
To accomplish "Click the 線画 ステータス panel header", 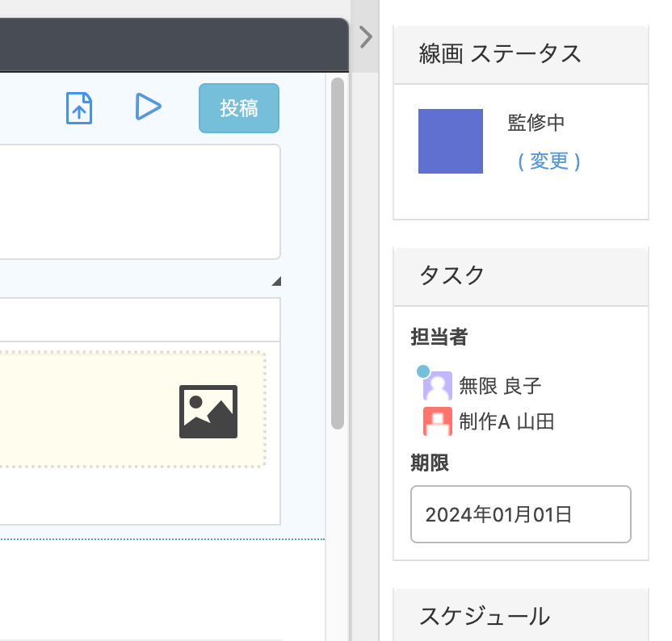I will point(521,55).
